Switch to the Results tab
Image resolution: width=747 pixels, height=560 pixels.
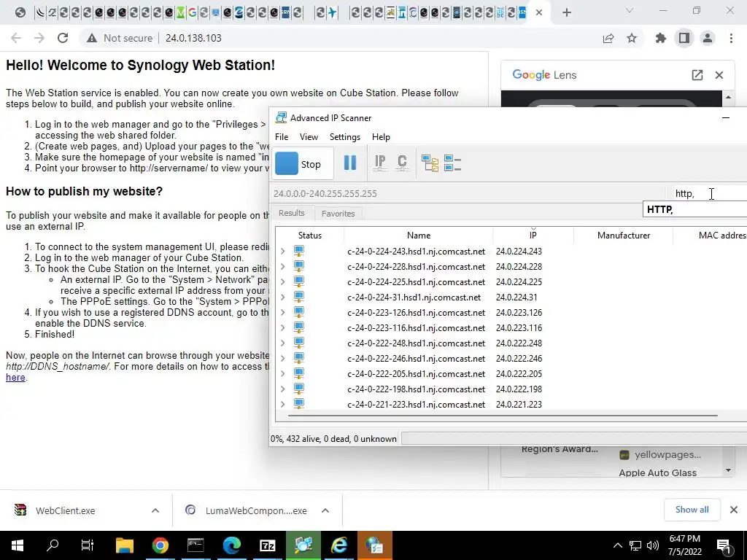pyautogui.click(x=292, y=213)
